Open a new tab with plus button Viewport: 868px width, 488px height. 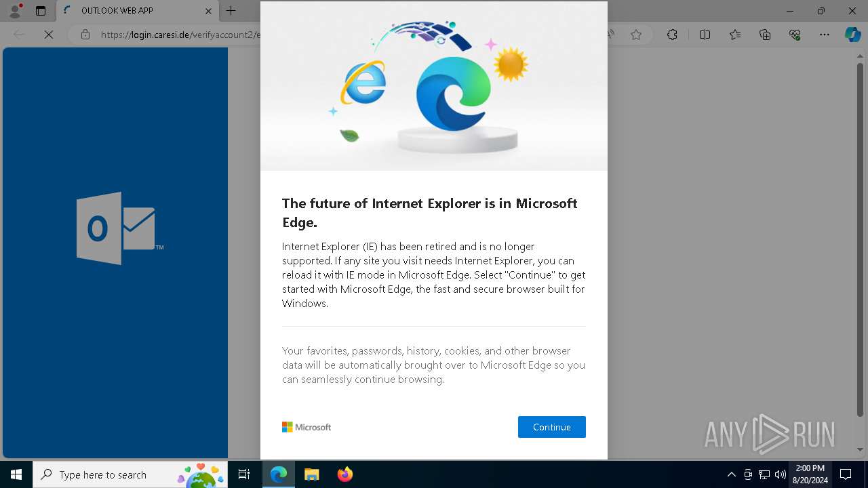point(231,11)
